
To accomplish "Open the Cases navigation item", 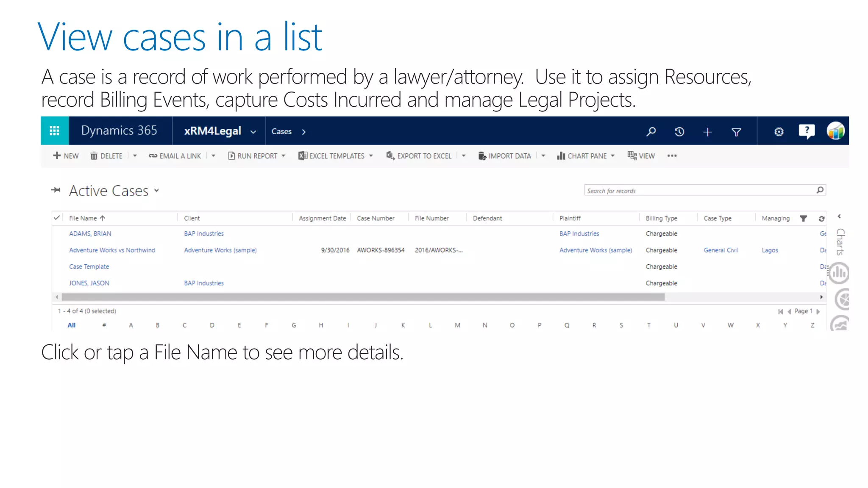I will pyautogui.click(x=281, y=132).
